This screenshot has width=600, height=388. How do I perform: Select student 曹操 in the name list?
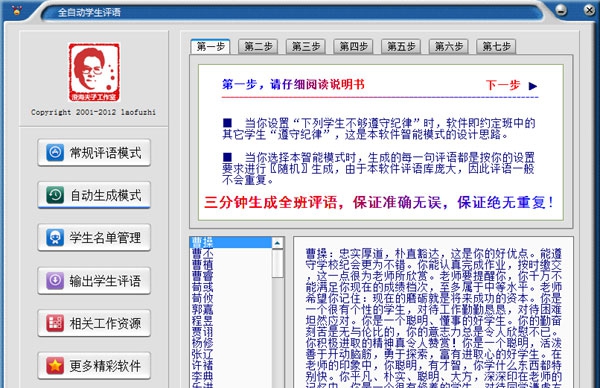[231, 242]
